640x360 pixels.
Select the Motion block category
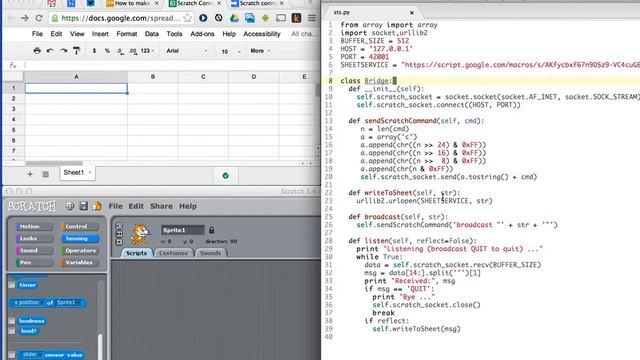click(x=34, y=227)
